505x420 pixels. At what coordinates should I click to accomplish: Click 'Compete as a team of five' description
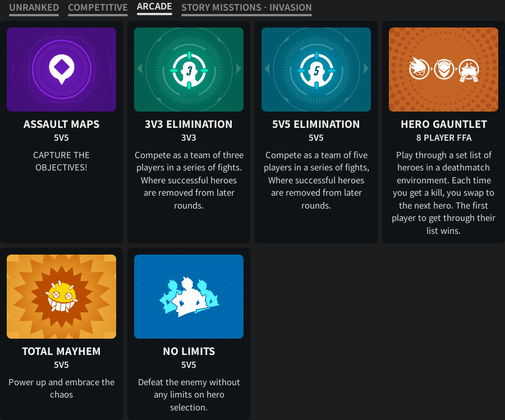316,180
